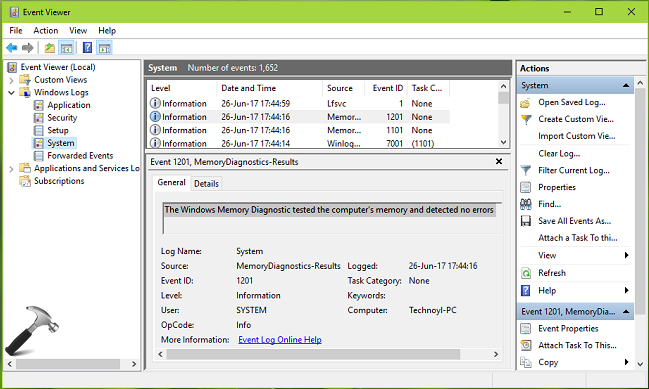Click the blue Help question-mark toolbar icon
This screenshot has width=649, height=389.
click(x=87, y=48)
